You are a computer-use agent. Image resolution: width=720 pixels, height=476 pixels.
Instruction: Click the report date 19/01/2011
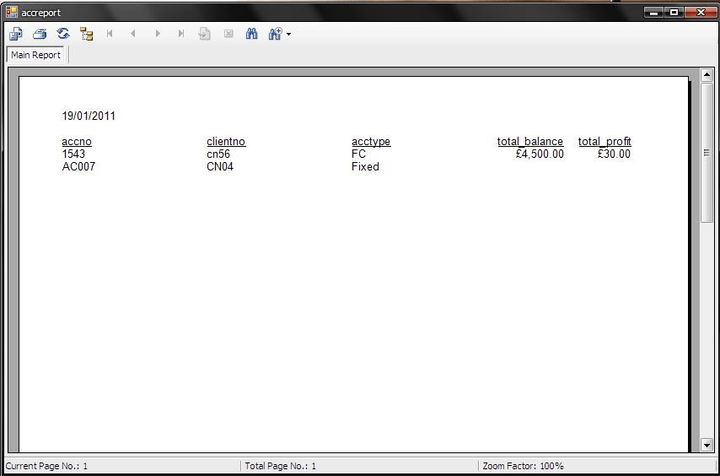tap(89, 116)
